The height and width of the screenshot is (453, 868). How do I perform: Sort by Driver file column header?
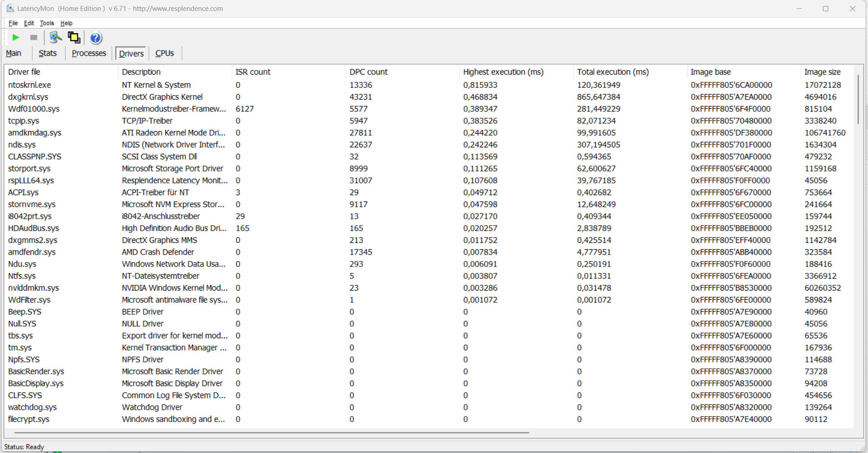pyautogui.click(x=61, y=72)
